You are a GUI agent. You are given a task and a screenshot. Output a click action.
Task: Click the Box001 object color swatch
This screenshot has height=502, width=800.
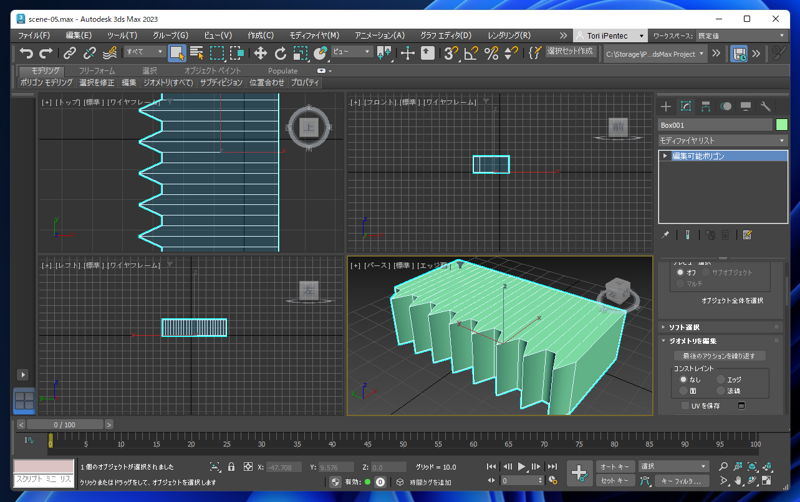tap(781, 124)
